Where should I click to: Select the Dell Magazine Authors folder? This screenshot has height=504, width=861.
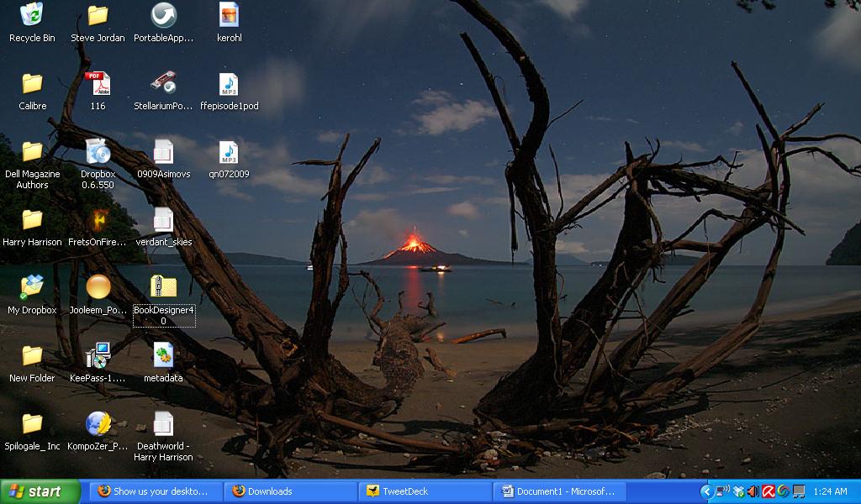[x=33, y=151]
